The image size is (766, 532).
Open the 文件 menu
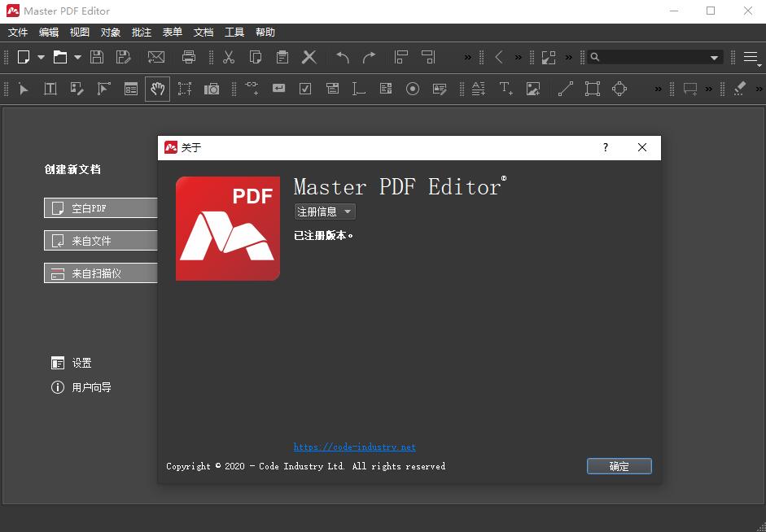(x=18, y=33)
